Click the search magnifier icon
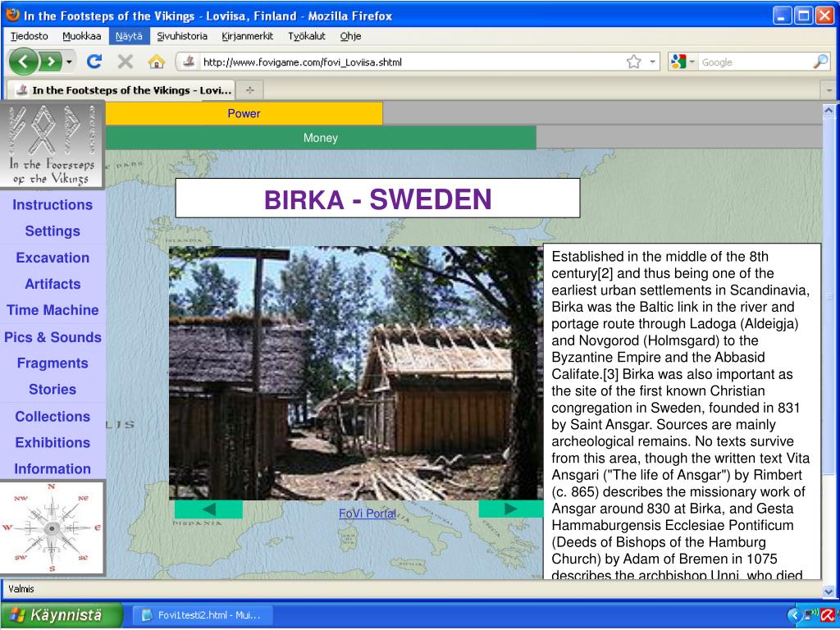840x630 pixels. coord(820,62)
